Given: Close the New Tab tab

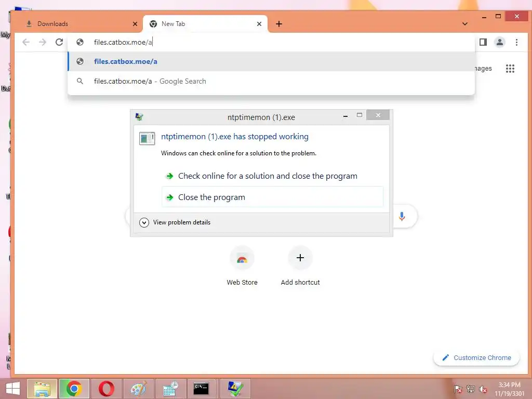Looking at the screenshot, I should pyautogui.click(x=259, y=24).
